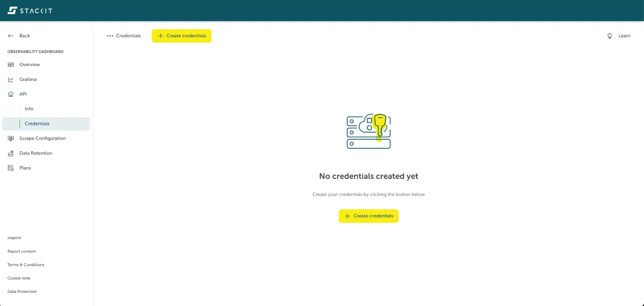Open the Report content link
This screenshot has width=644, height=306.
22,252
